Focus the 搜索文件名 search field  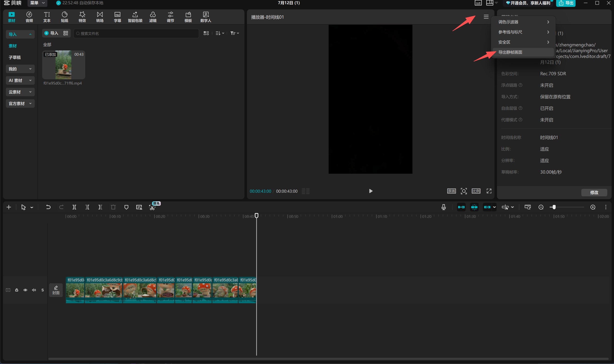136,33
